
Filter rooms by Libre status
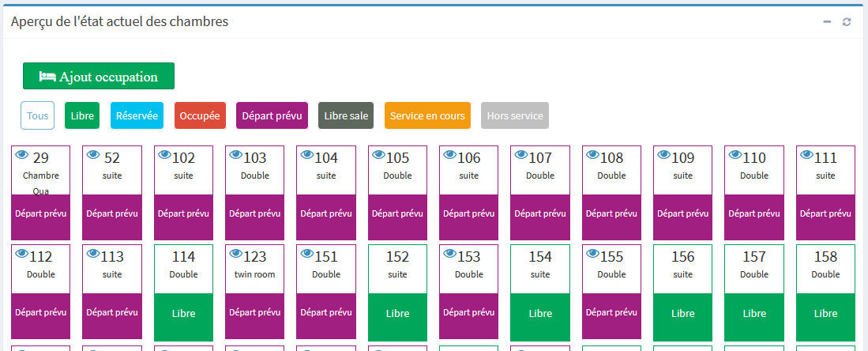click(x=82, y=115)
